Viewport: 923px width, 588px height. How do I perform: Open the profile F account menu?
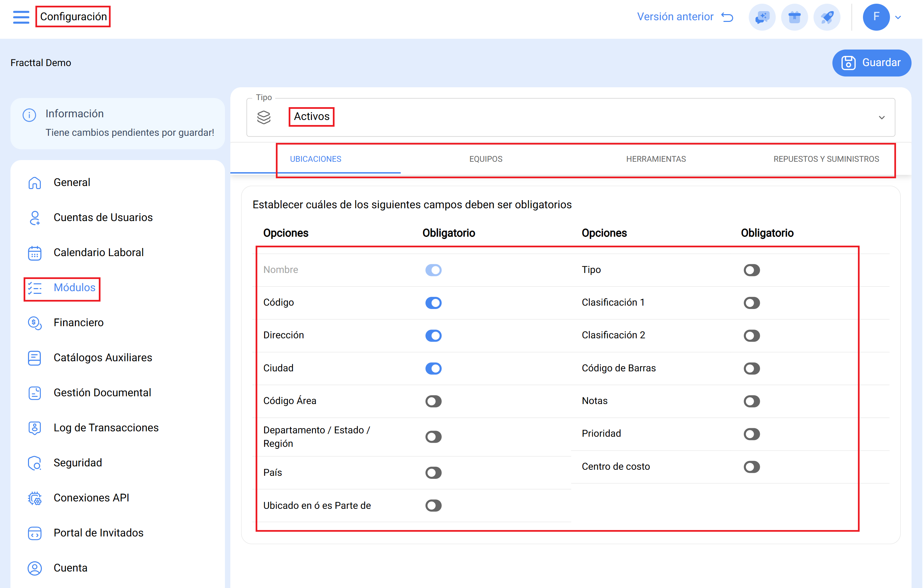(876, 17)
